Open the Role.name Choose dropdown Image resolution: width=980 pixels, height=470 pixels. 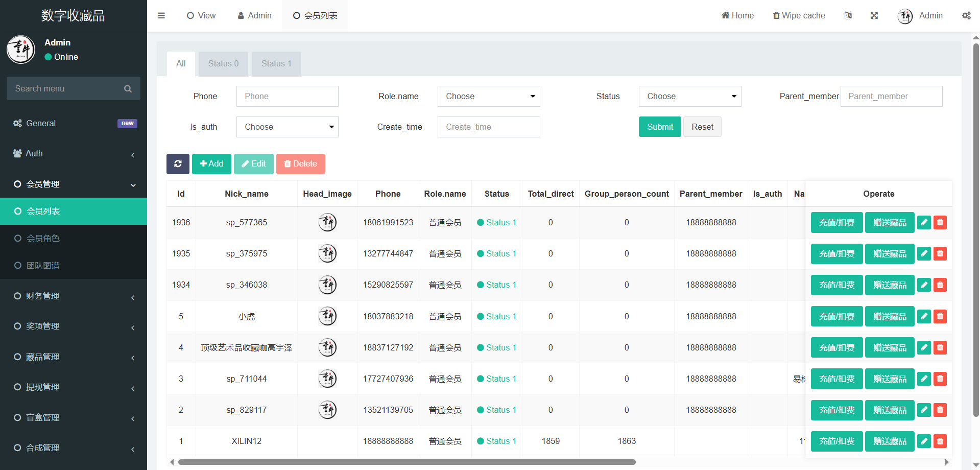pos(488,96)
